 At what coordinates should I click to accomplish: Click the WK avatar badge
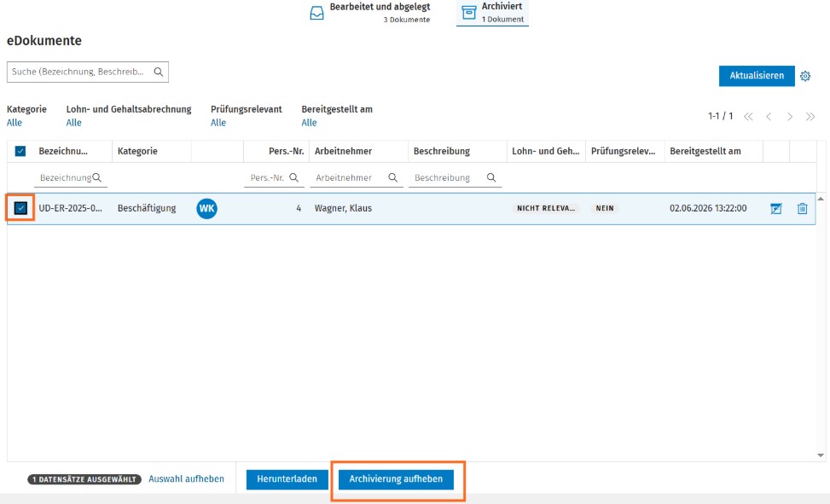pyautogui.click(x=206, y=209)
